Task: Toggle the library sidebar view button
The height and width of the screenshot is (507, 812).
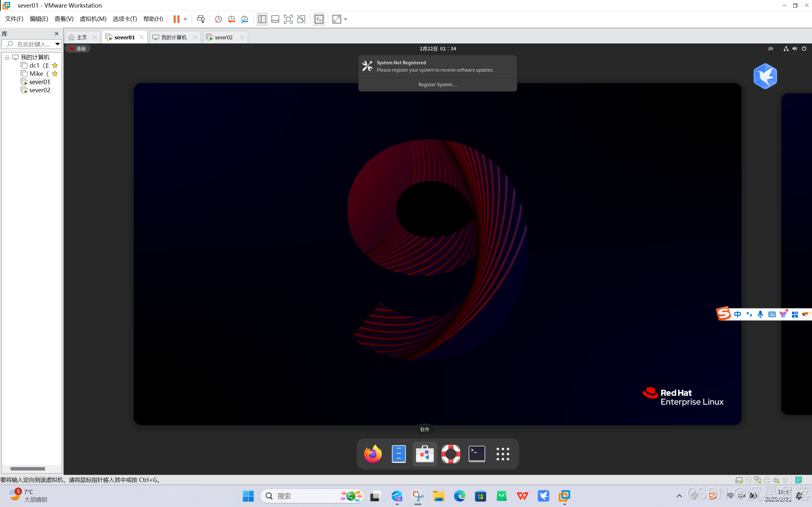Action: 262,19
